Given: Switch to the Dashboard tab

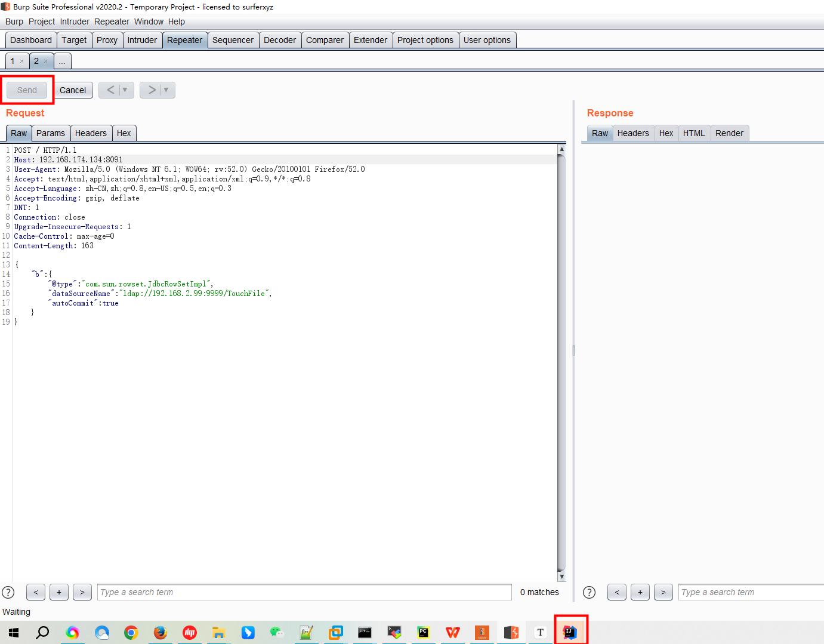Looking at the screenshot, I should click(x=31, y=40).
